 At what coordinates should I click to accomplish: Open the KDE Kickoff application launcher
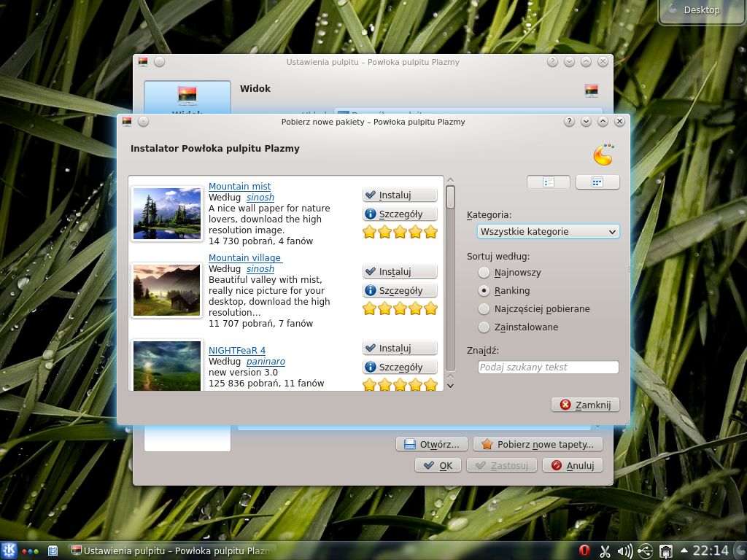point(9,551)
